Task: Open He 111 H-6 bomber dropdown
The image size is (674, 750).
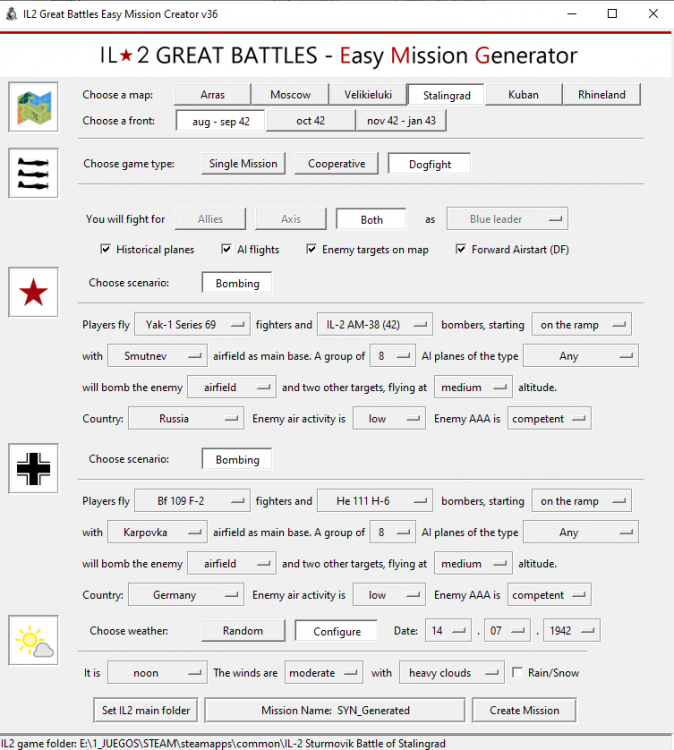Action: point(375,501)
